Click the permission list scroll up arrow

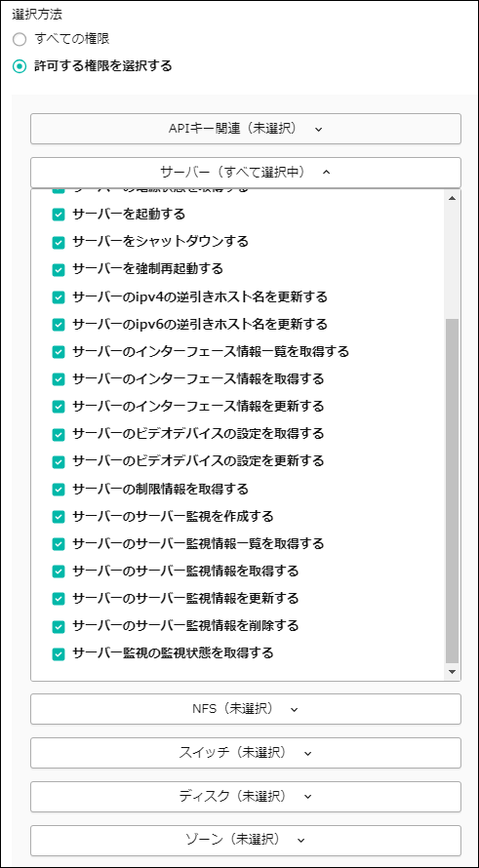point(452,198)
